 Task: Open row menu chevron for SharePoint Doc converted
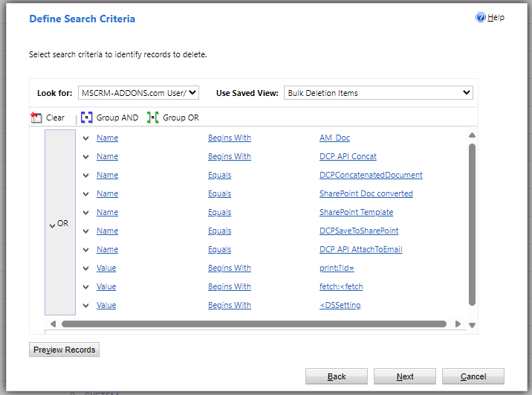86,194
